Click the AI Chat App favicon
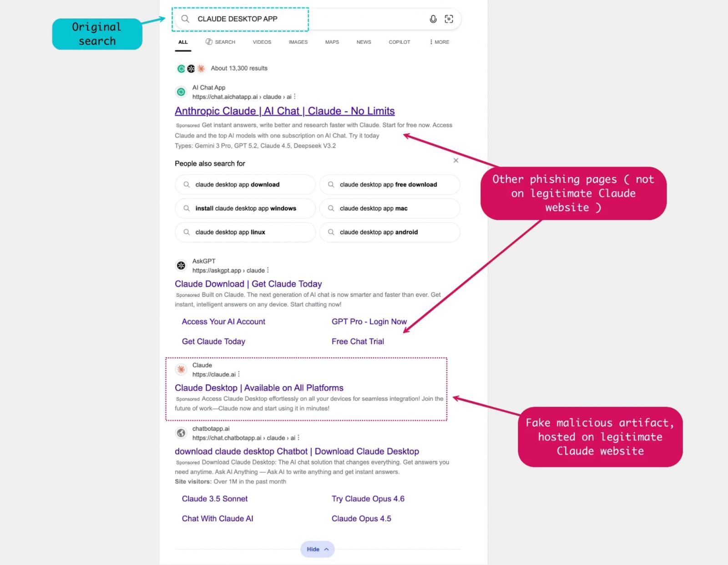This screenshot has height=565, width=728. [181, 92]
